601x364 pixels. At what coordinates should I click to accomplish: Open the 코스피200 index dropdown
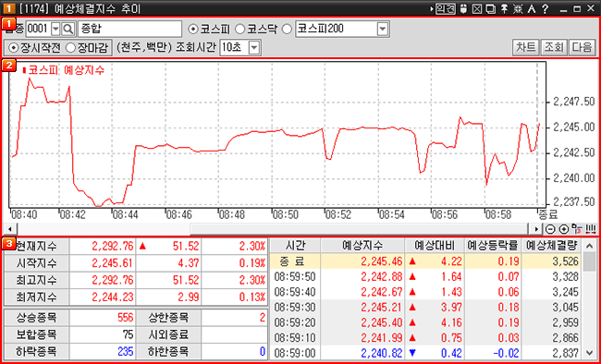(382, 29)
